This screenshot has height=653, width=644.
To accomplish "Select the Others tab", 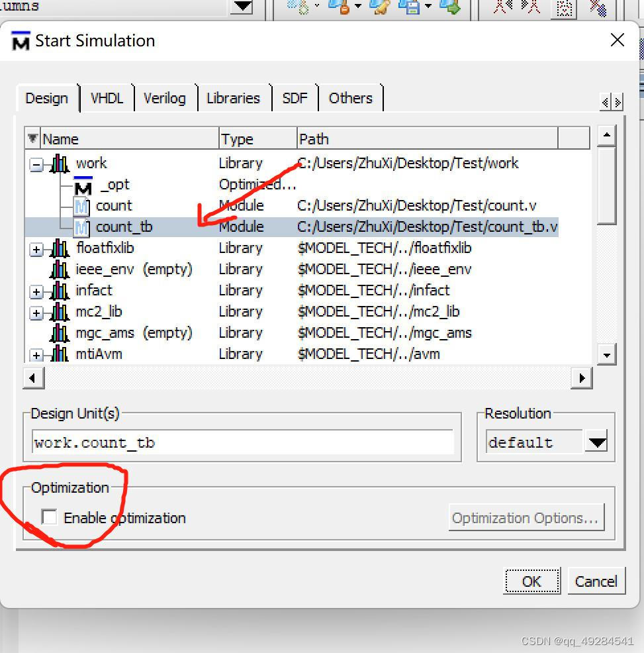I will click(x=351, y=98).
